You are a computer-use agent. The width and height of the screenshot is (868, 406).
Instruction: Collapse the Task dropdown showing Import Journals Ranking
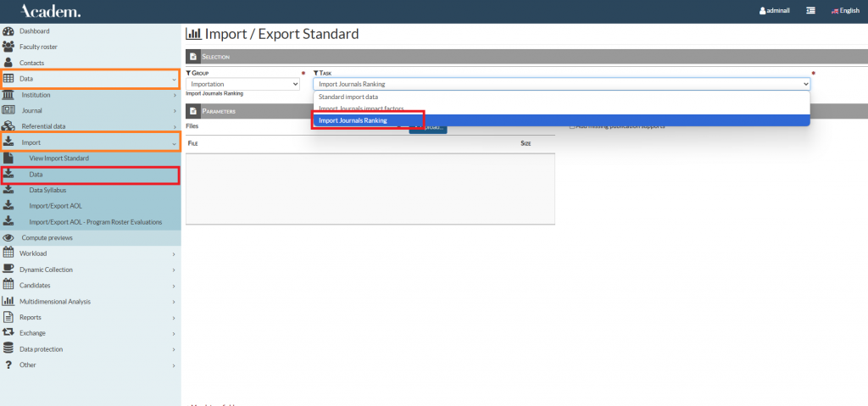pos(561,85)
